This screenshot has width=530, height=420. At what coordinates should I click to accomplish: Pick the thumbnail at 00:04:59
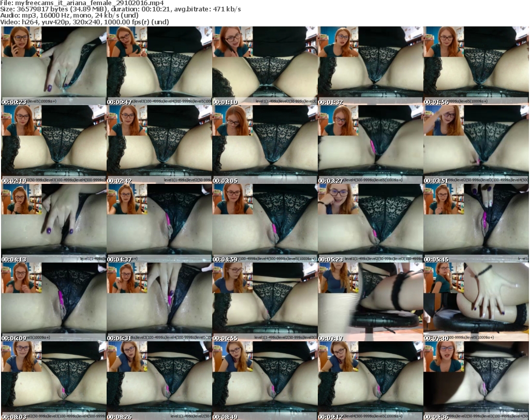click(264, 223)
